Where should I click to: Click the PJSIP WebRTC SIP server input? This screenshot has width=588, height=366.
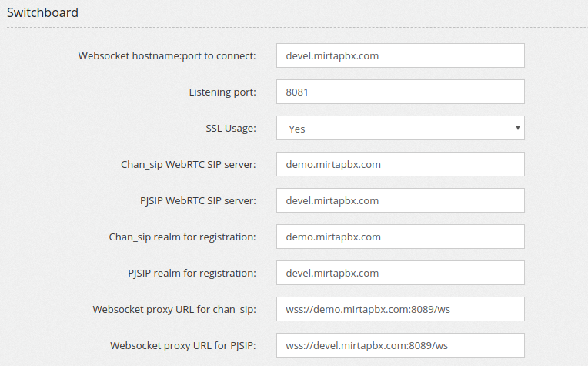point(400,200)
